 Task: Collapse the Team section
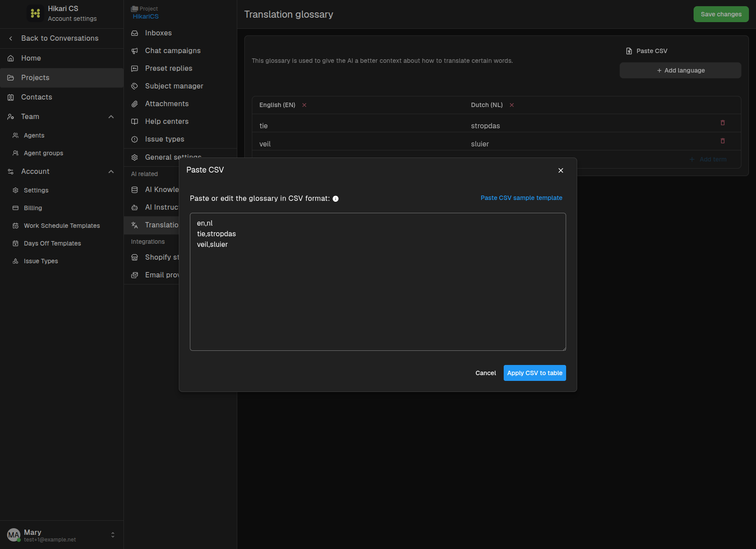click(x=111, y=117)
